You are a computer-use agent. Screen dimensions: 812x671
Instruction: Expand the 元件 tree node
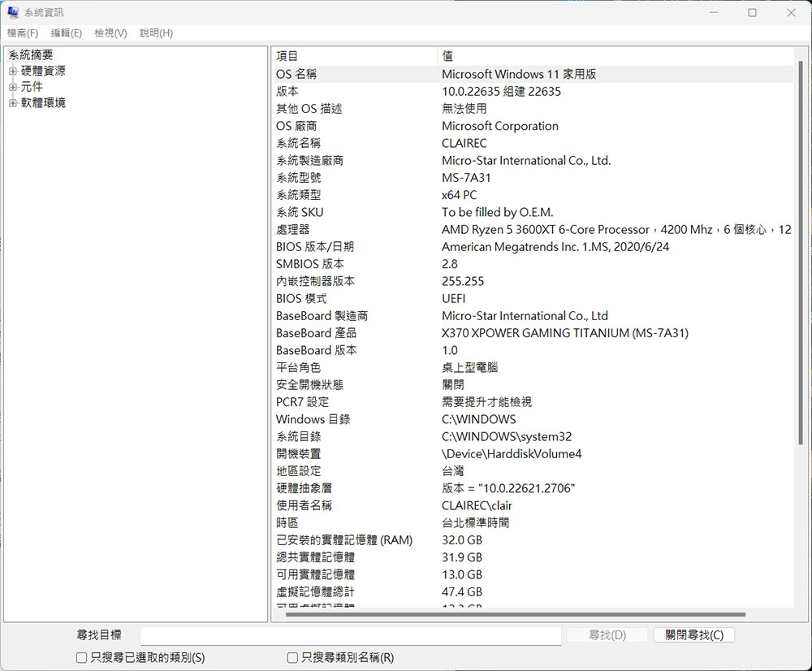13,87
